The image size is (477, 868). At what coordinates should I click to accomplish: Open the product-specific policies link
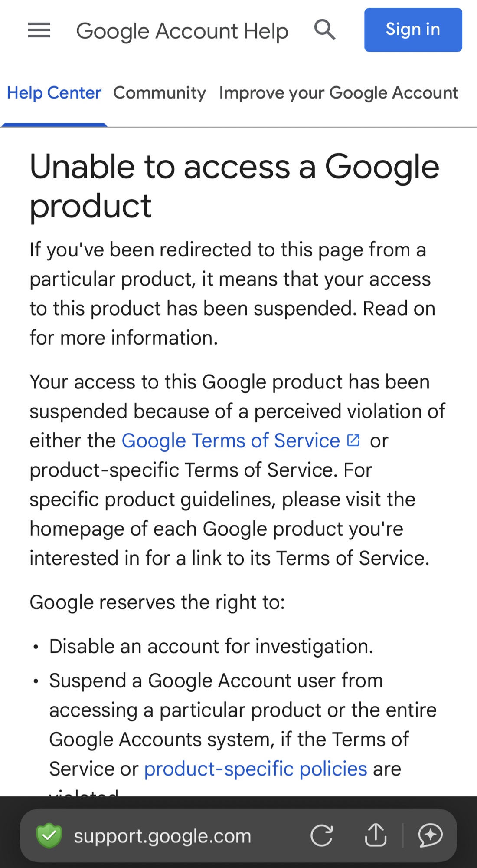tap(255, 769)
